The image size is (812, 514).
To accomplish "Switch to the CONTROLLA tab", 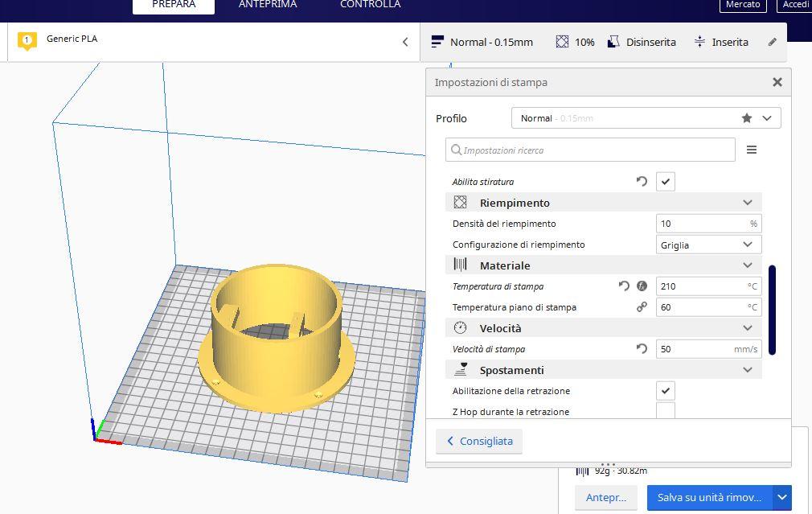I will pos(370,5).
